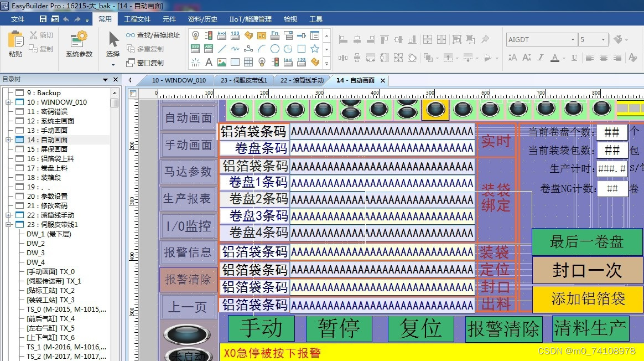Collapse tree node 23 : 伺服皮带线1
This screenshot has height=361, width=644.
8,224
